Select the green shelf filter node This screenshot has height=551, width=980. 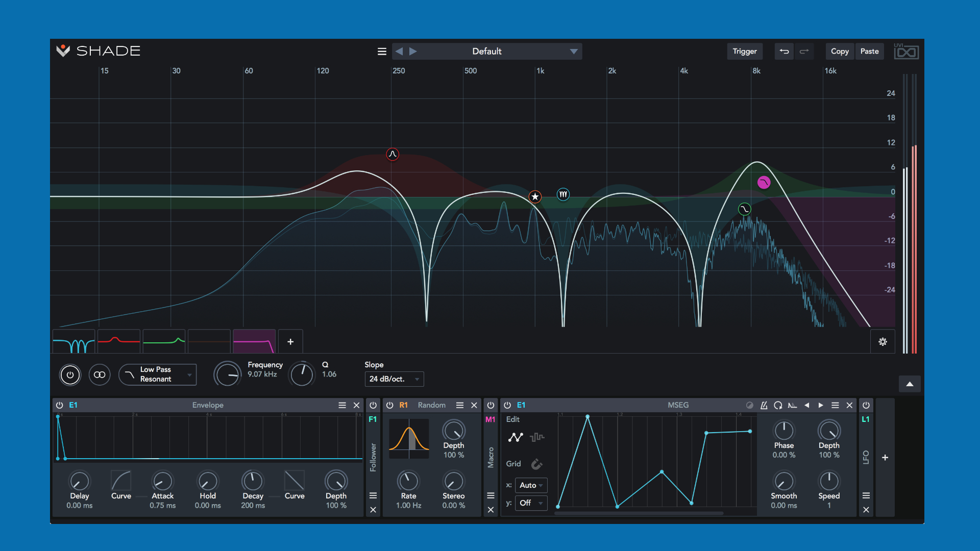click(745, 209)
